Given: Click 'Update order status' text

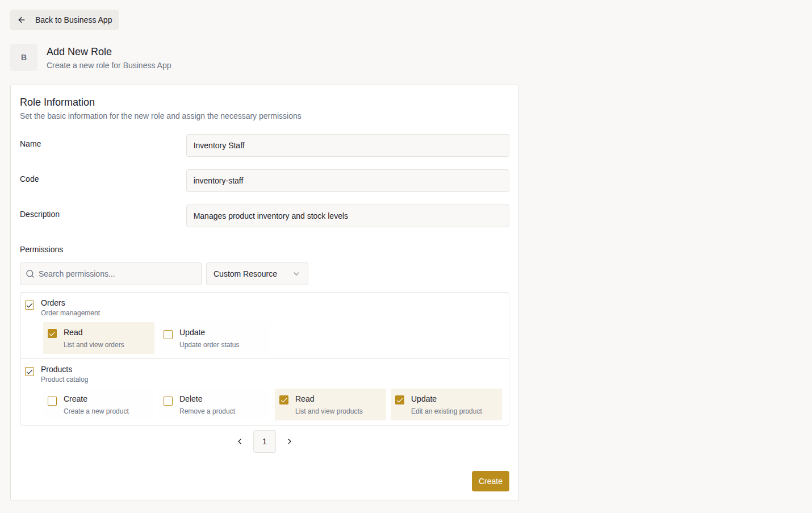Looking at the screenshot, I should [210, 345].
